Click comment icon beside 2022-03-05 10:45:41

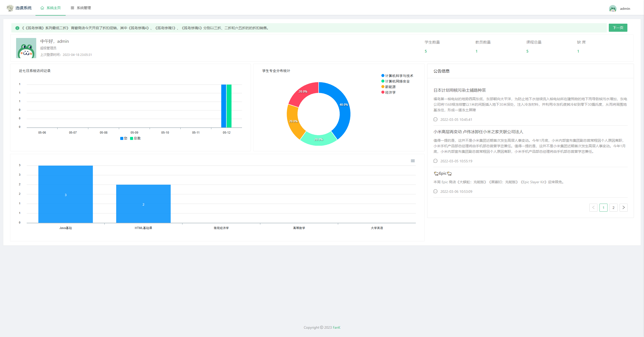435,120
